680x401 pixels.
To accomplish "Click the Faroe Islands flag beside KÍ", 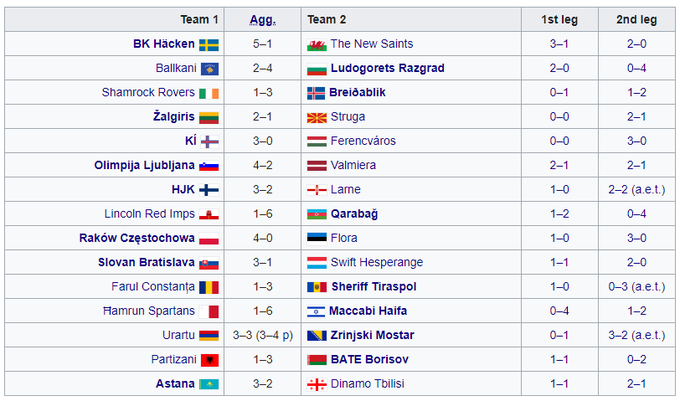I will click(209, 141).
